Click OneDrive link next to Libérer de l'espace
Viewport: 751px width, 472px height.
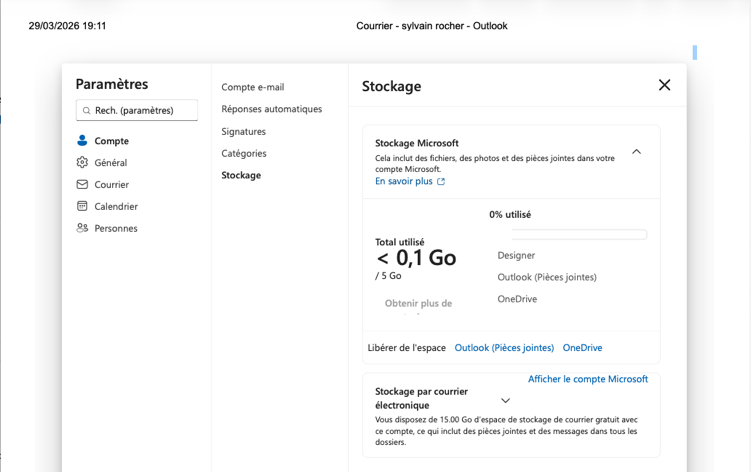[582, 348]
